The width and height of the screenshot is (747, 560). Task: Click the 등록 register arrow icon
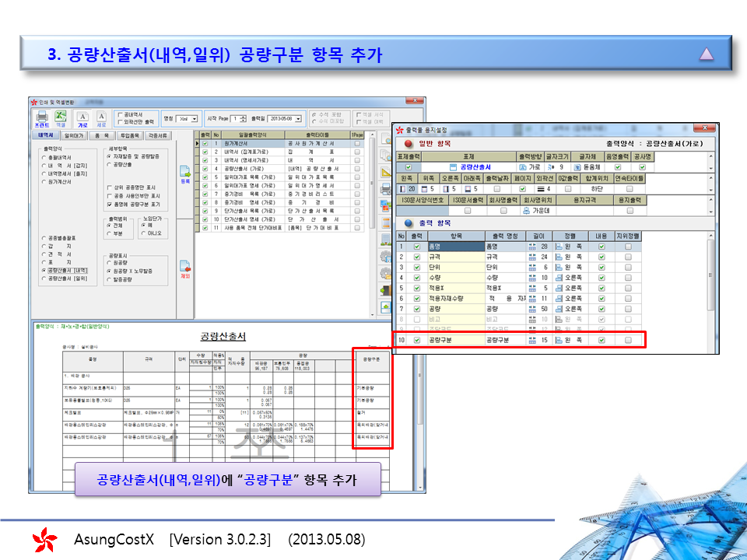click(185, 174)
